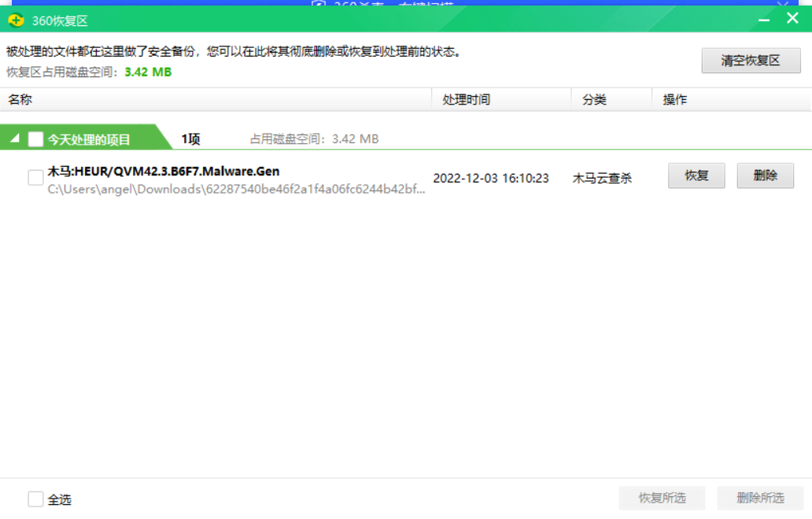Image resolution: width=812 pixels, height=519 pixels.
Task: Click the green 3.42 MB disk usage value
Action: (148, 72)
